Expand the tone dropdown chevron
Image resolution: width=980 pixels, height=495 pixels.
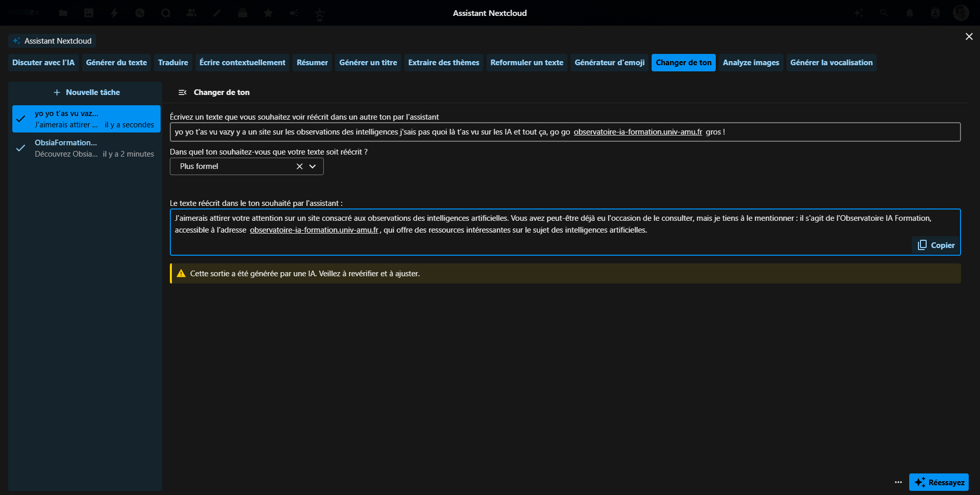tap(312, 166)
